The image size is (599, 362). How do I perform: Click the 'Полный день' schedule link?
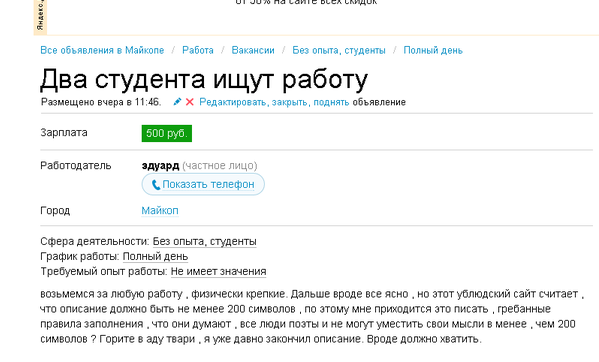pos(155,257)
